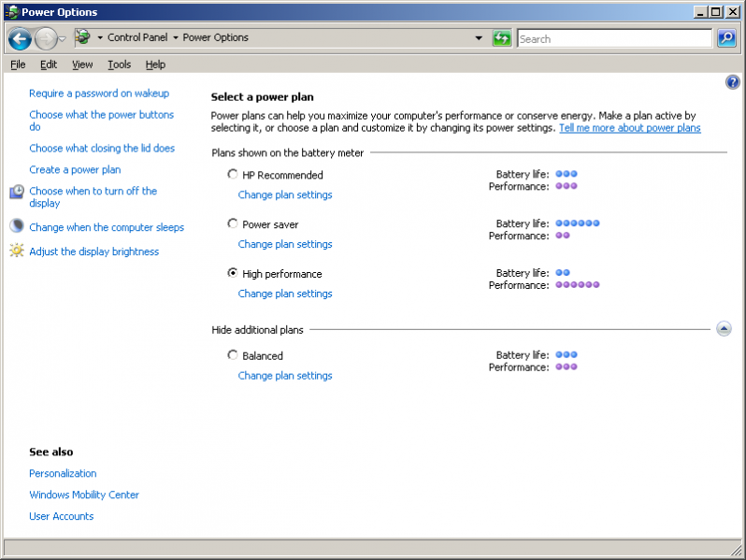The image size is (746, 560).
Task: Select the Balanced power plan
Action: click(232, 355)
